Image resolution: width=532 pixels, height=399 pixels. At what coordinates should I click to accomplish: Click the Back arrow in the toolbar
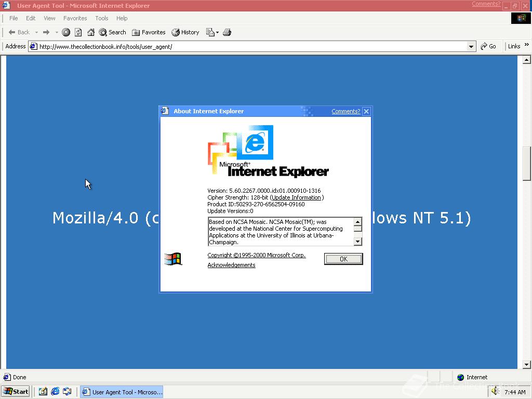[x=19, y=32]
